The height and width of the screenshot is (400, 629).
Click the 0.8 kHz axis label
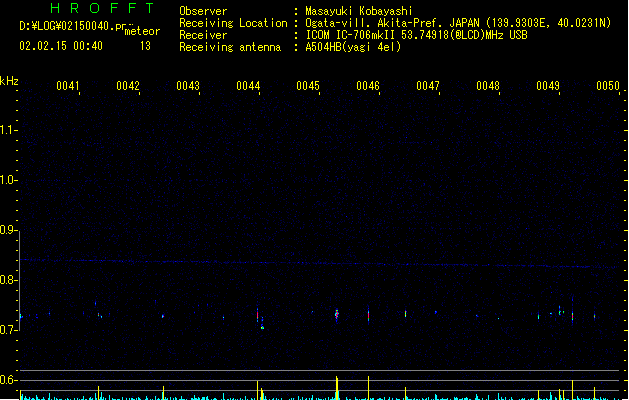tap(8, 280)
